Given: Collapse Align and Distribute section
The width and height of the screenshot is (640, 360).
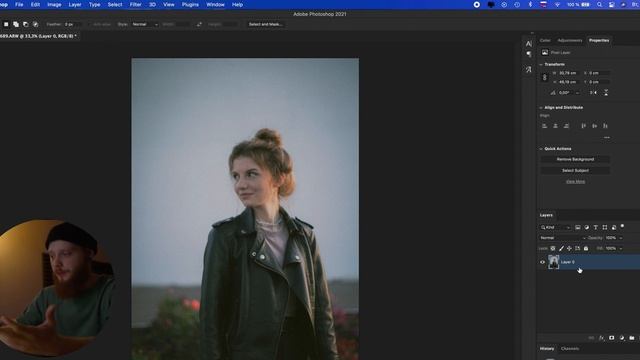Looking at the screenshot, I should click(541, 108).
